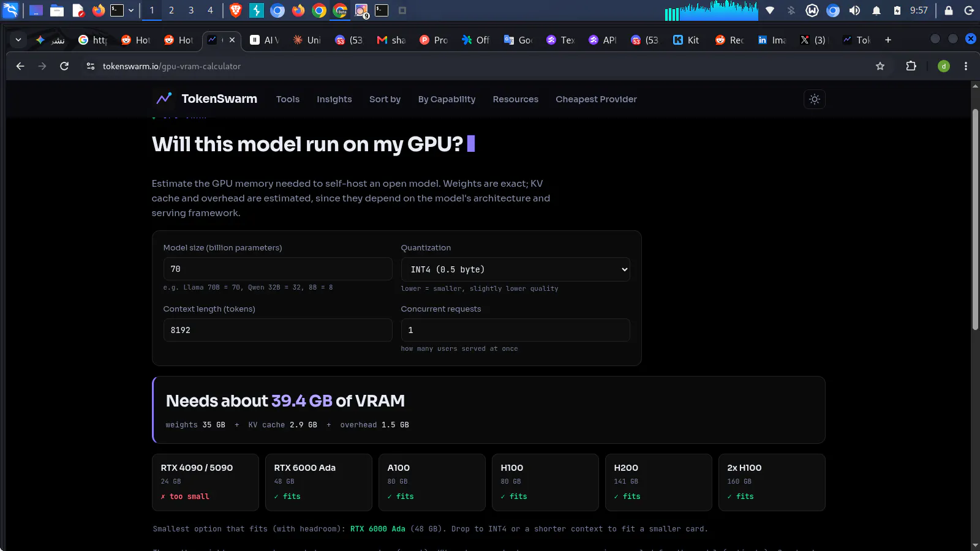Switch to the 'Kit' tab
Image resolution: width=980 pixels, height=551 pixels.
pyautogui.click(x=686, y=40)
